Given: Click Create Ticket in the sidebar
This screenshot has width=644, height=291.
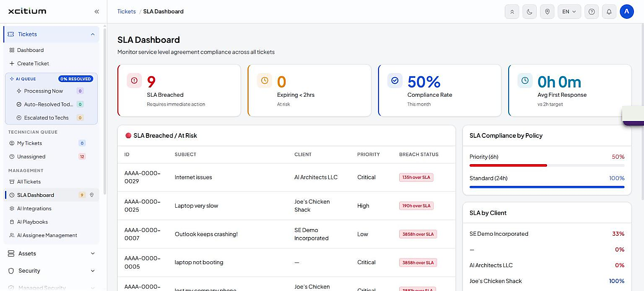Looking at the screenshot, I should coord(51,64).
